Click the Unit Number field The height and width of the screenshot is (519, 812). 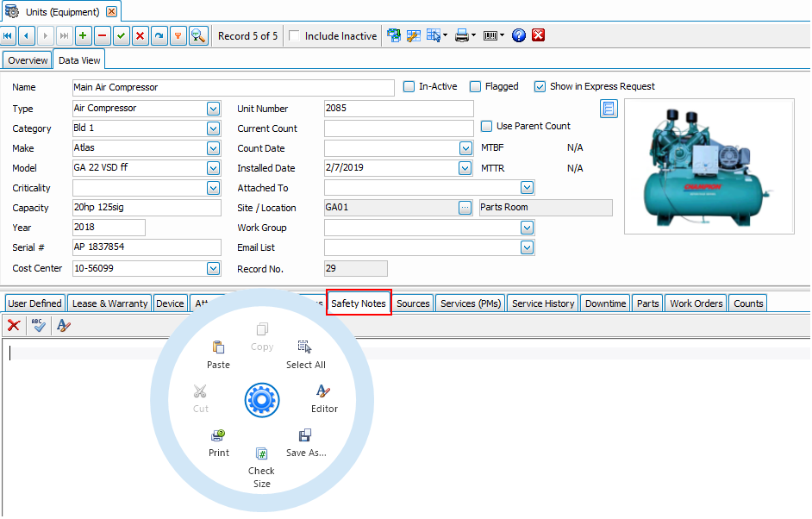click(x=398, y=109)
